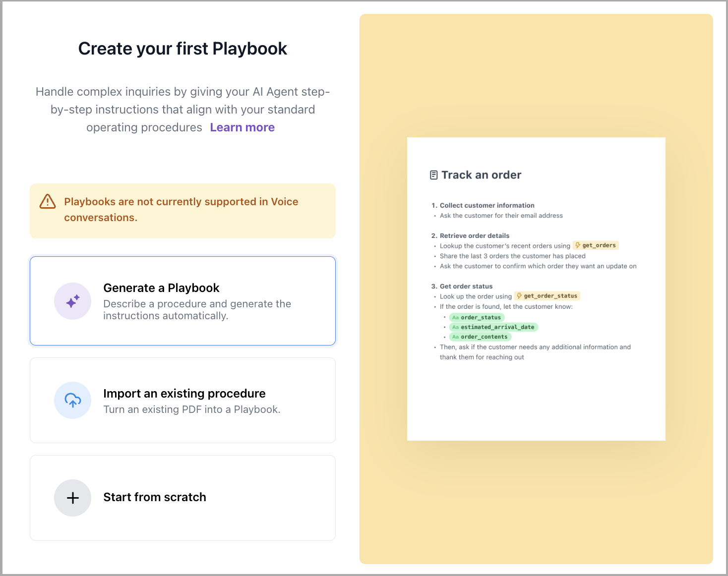Viewport: 728px width, 576px height.
Task: Expand the Get order status step
Action: (466, 286)
